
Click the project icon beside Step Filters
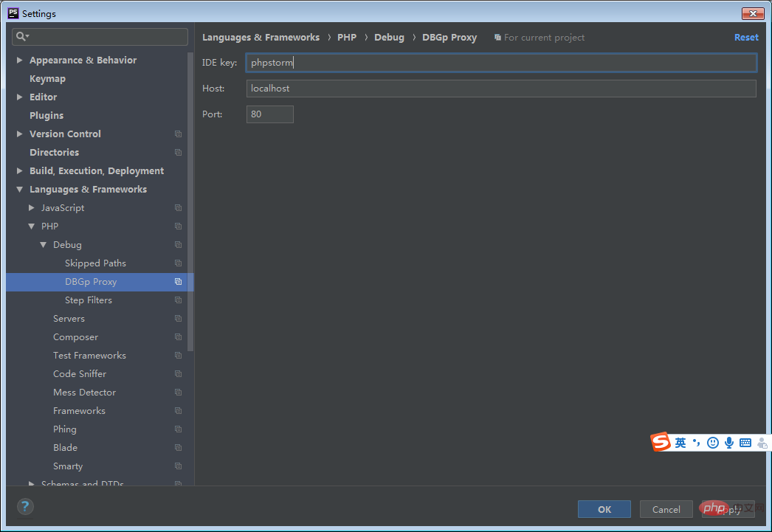click(x=178, y=300)
